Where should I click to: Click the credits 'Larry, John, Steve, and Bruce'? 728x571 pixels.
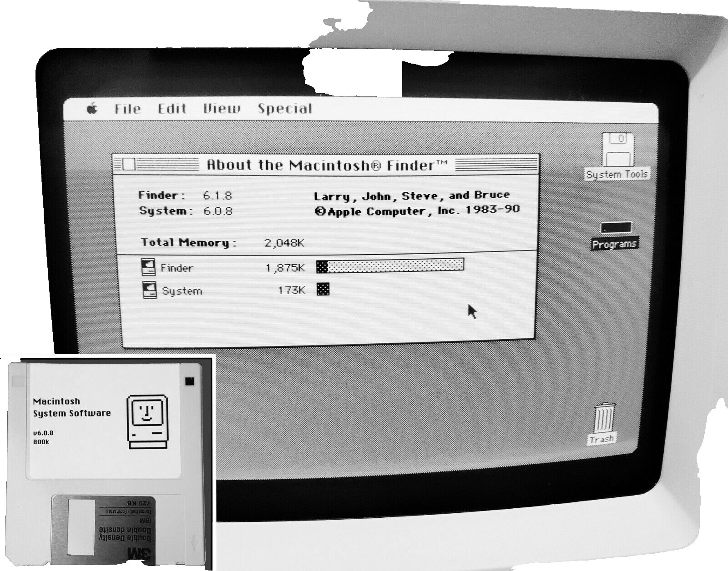[412, 195]
